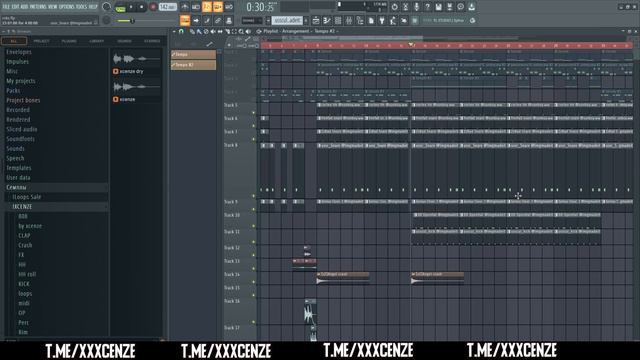
Task: Click the audio editor cut icon
Action: (405, 7)
